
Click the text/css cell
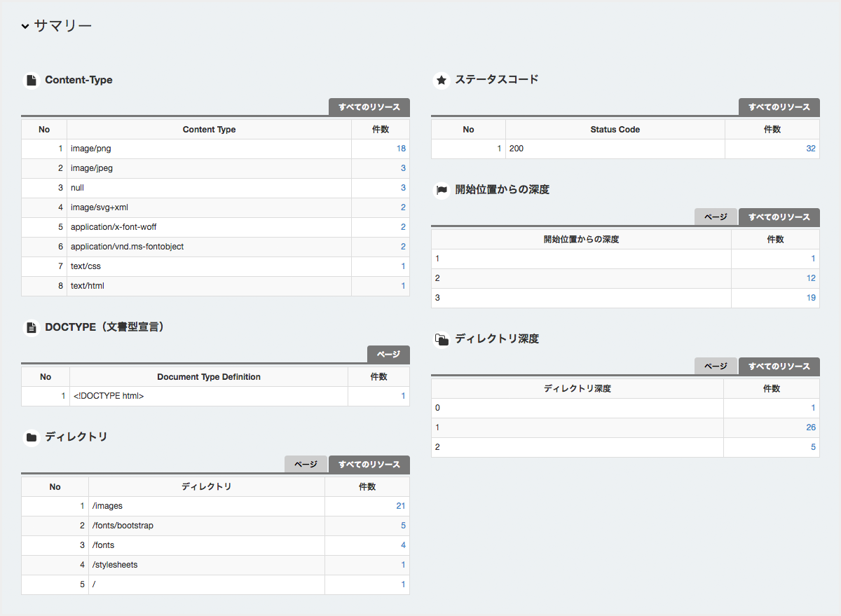209,266
